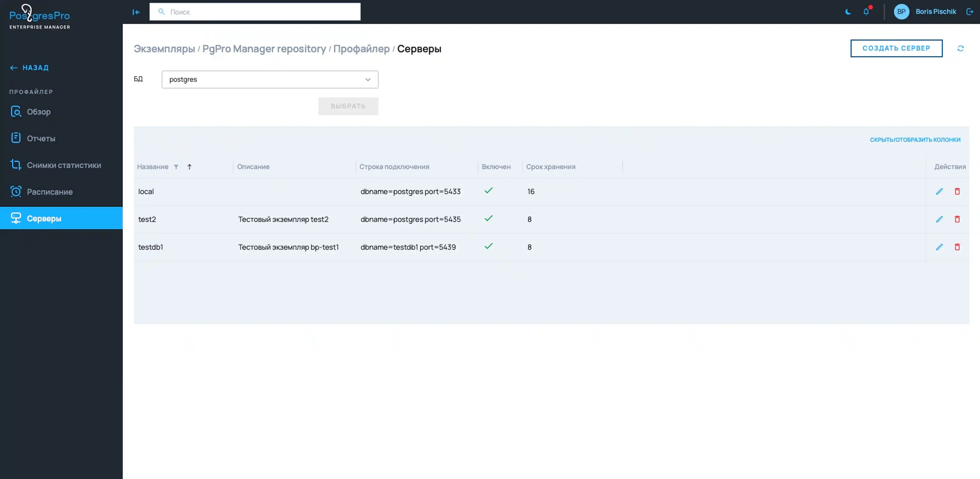Image resolution: width=980 pixels, height=479 pixels.
Task: Open Отчеты section in the sidebar
Action: [41, 138]
